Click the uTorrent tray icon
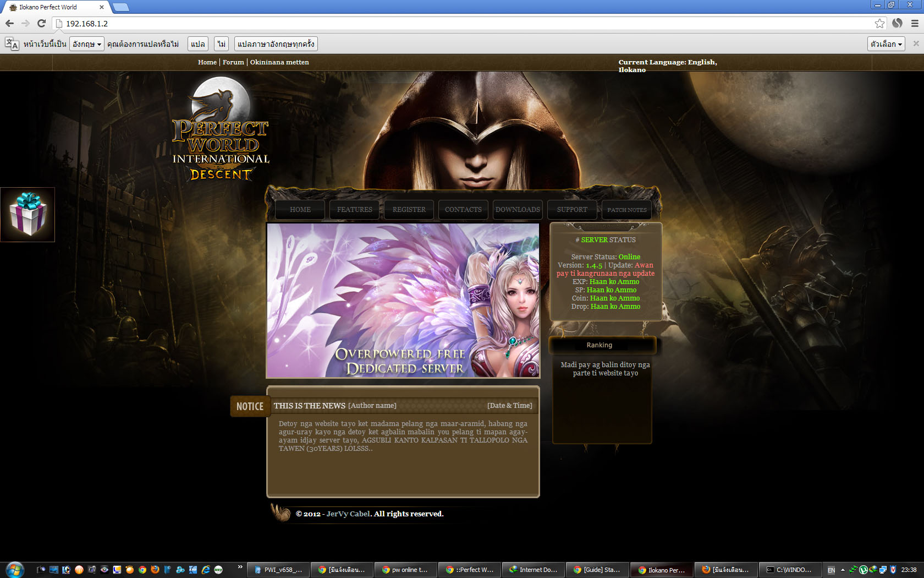The height and width of the screenshot is (578, 924). pyautogui.click(x=864, y=570)
